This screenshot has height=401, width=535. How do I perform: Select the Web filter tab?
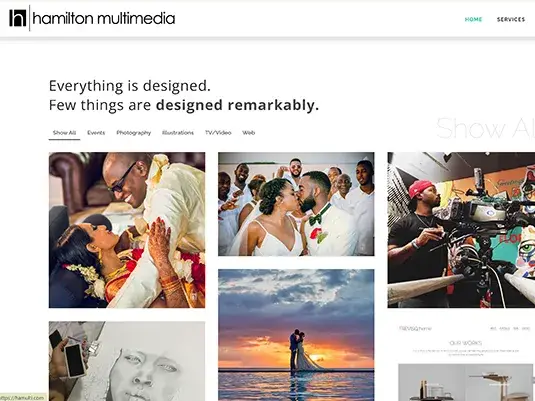[249, 133]
